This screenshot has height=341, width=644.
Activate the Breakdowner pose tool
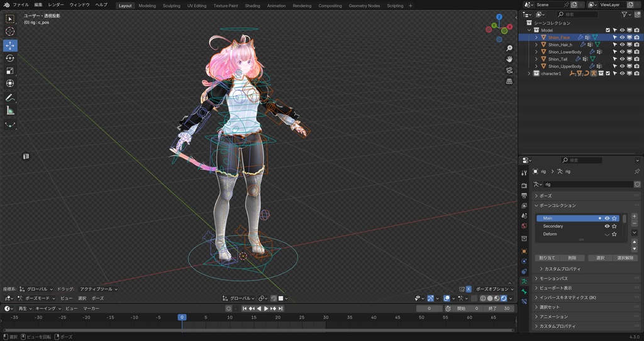point(10,124)
